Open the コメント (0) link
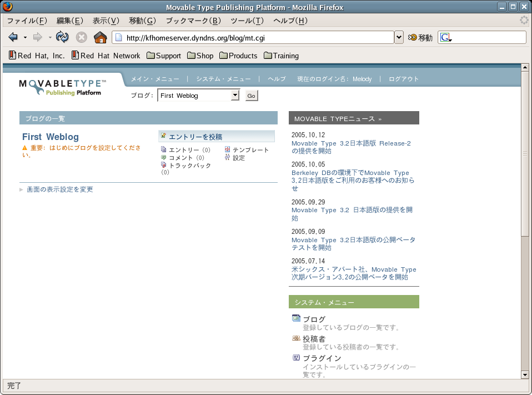This screenshot has width=532, height=395. (187, 157)
